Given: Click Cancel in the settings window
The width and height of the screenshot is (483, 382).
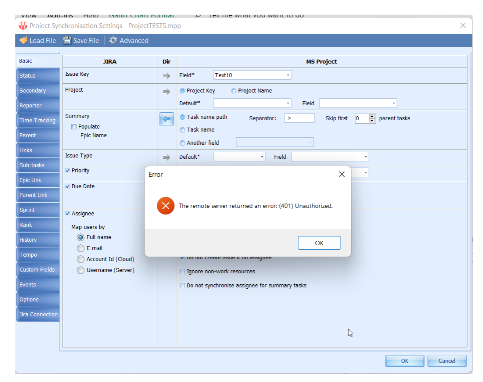Looking at the screenshot, I should pos(447,361).
